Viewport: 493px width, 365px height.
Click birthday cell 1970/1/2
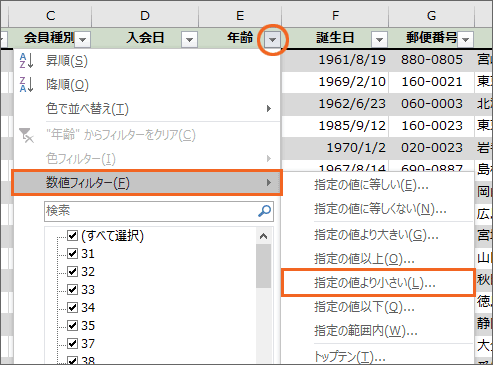click(335, 148)
